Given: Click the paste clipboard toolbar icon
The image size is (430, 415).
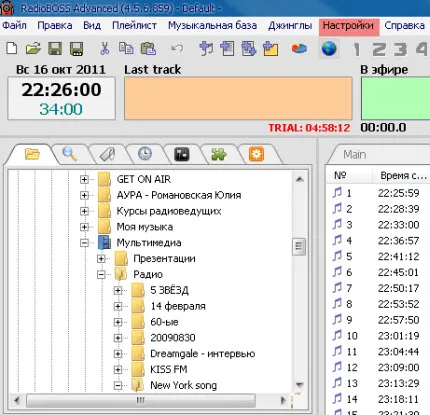Looking at the screenshot, I should pyautogui.click(x=148, y=49).
